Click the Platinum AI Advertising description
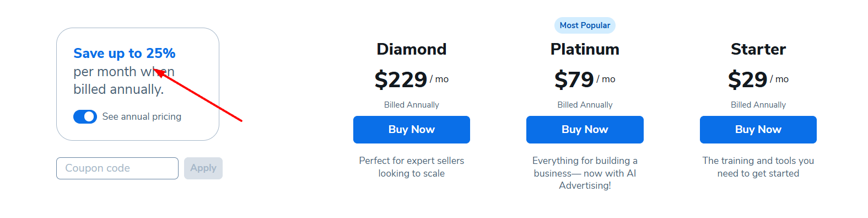This screenshot has height=218, width=868. pyautogui.click(x=585, y=173)
